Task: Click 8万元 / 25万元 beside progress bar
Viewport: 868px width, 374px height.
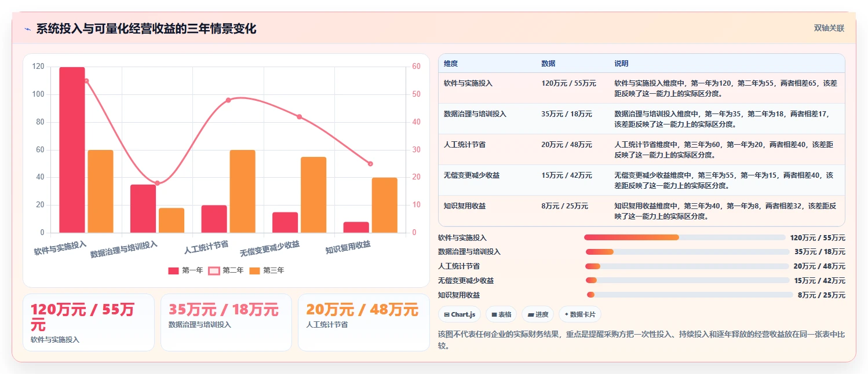Action: tap(822, 295)
